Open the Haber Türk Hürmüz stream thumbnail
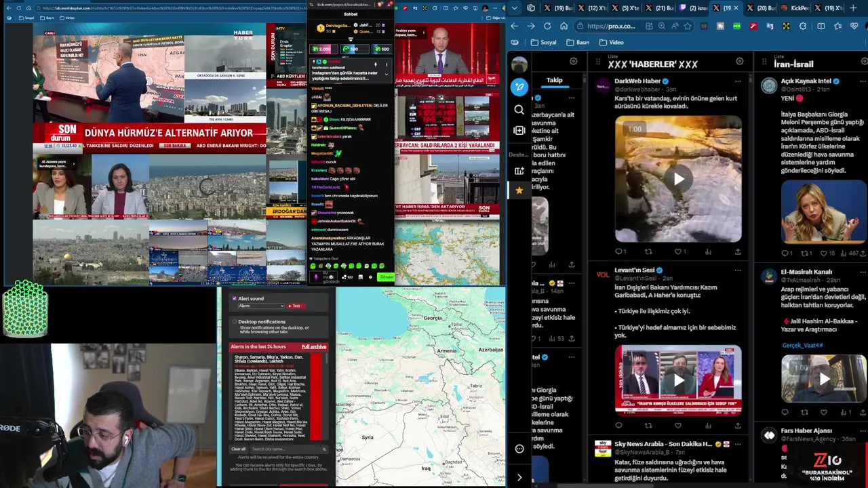868x488 pixels. coord(149,89)
